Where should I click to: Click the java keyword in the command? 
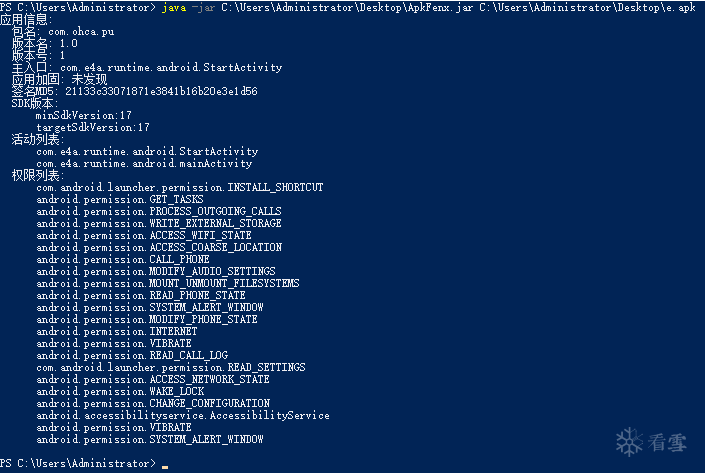click(173, 7)
